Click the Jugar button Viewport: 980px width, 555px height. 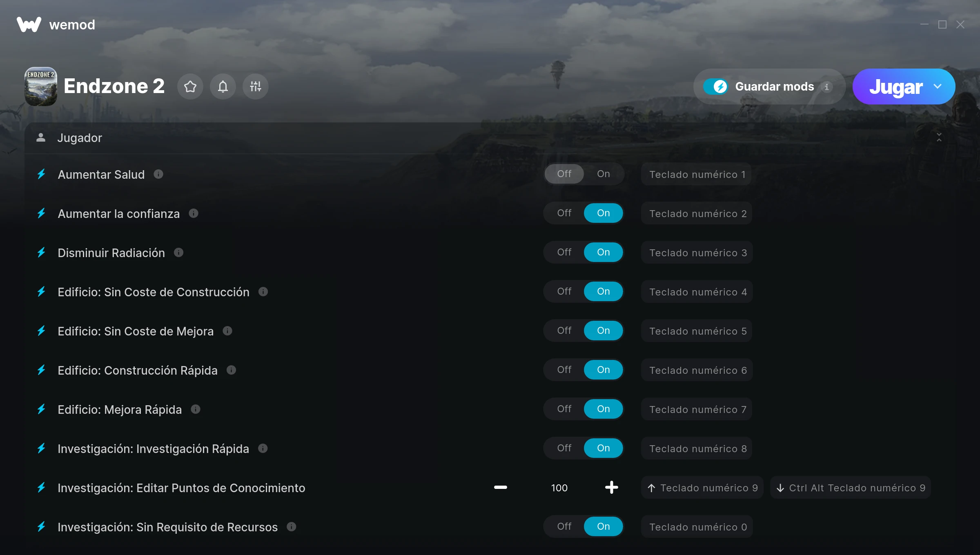(x=896, y=87)
